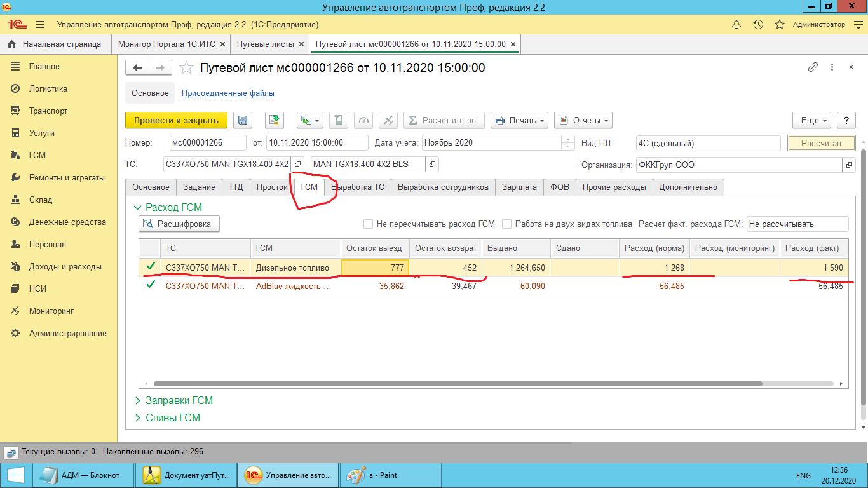Click the Номер input field
This screenshot has width=868, height=488.
208,143
